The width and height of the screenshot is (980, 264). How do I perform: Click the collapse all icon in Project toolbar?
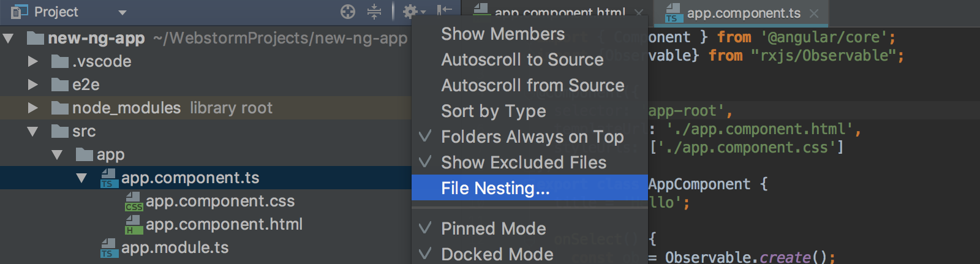click(374, 12)
